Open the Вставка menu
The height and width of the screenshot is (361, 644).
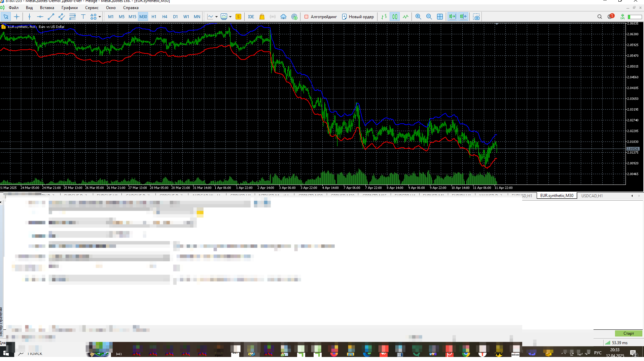[47, 7]
